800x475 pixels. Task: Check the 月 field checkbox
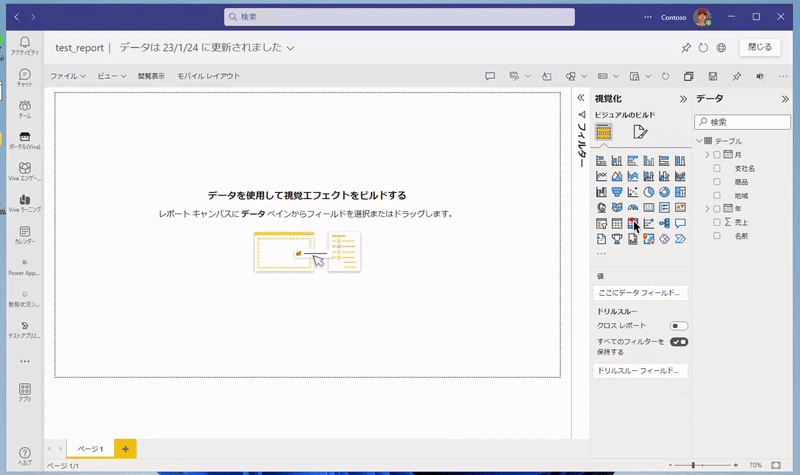tap(717, 155)
